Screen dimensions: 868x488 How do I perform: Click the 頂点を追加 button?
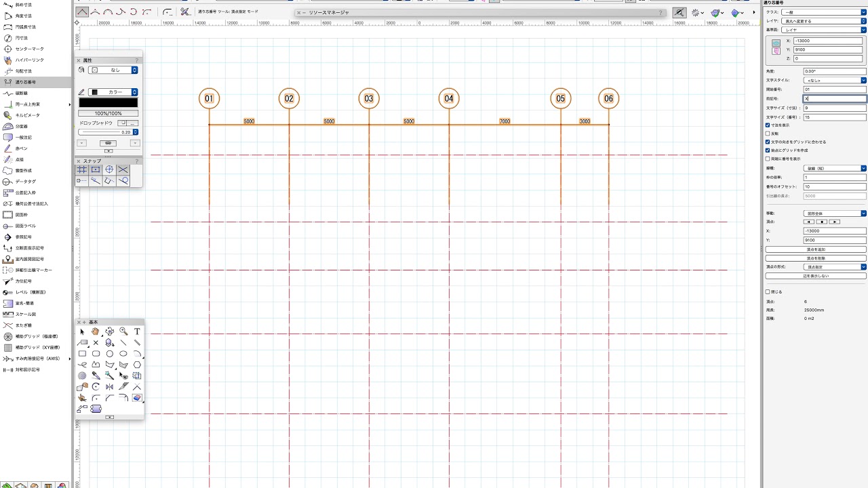(x=816, y=249)
